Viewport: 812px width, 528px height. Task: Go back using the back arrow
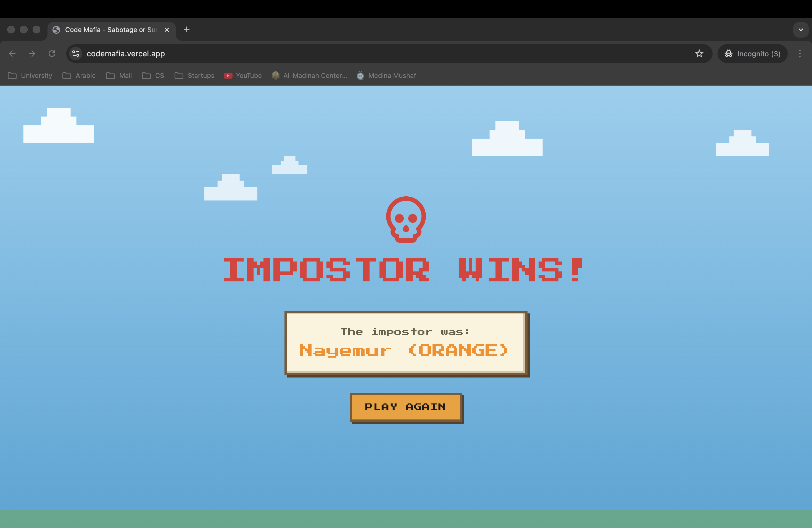pyautogui.click(x=12, y=54)
